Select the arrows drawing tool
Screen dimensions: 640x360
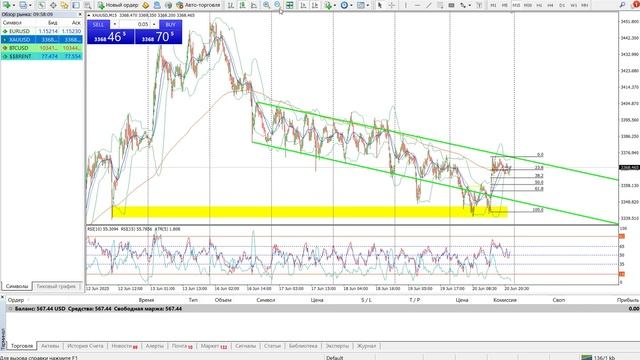click(x=463, y=5)
